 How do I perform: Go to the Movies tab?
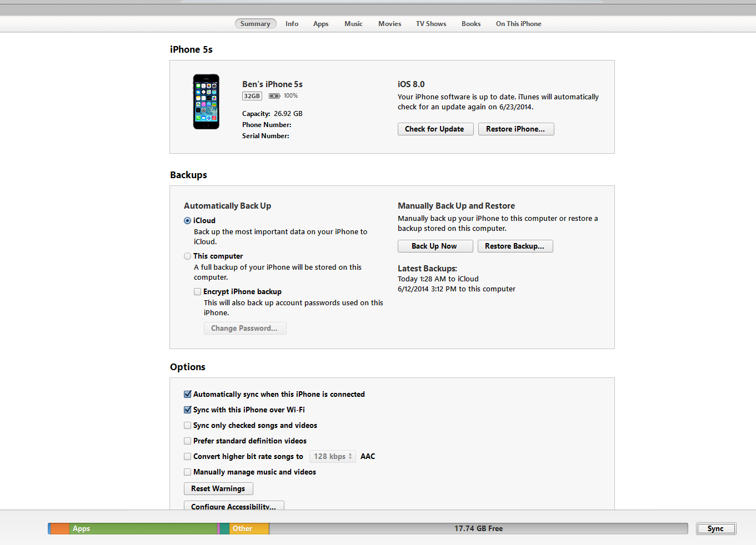pyautogui.click(x=389, y=24)
